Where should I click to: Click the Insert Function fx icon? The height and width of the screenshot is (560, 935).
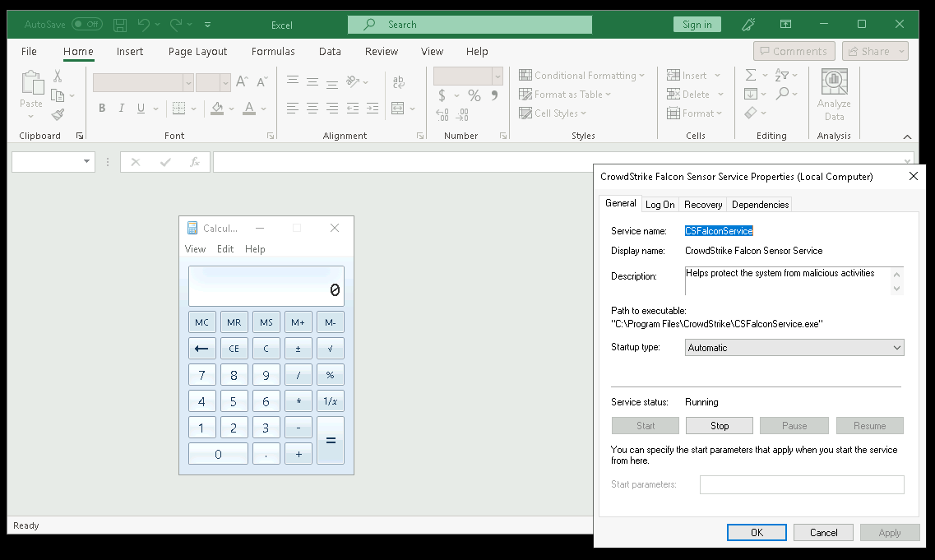pyautogui.click(x=194, y=162)
